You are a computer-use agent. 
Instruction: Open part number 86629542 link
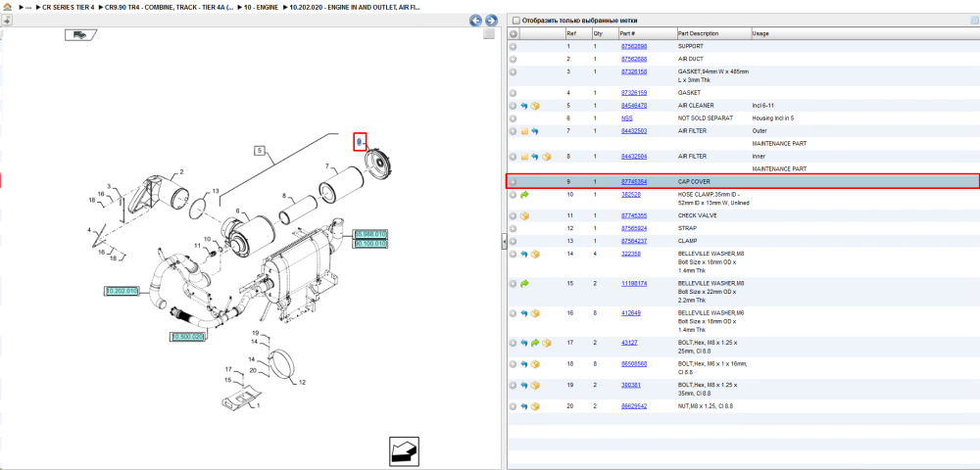634,406
